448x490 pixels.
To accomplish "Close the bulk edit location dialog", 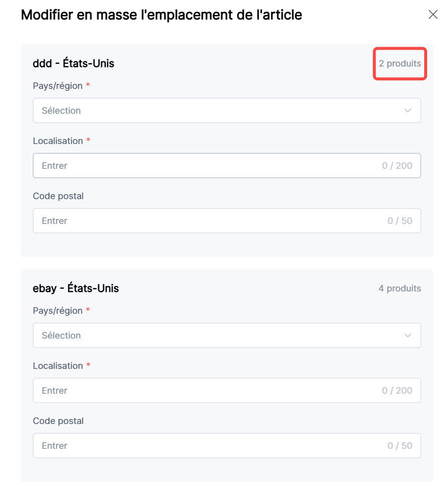I will (433, 14).
